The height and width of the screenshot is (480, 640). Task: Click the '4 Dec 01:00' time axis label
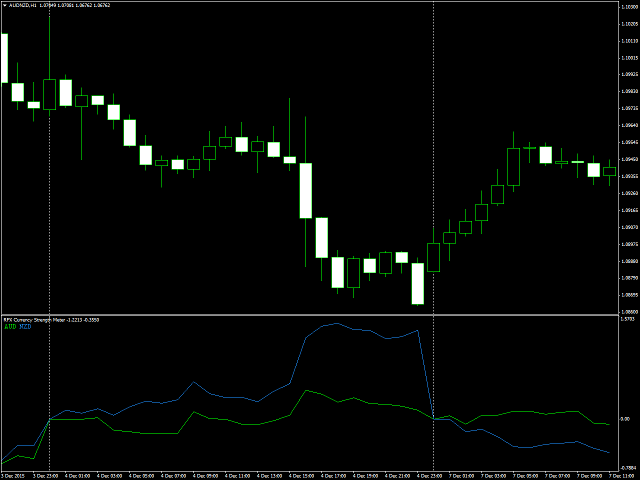pos(78,476)
